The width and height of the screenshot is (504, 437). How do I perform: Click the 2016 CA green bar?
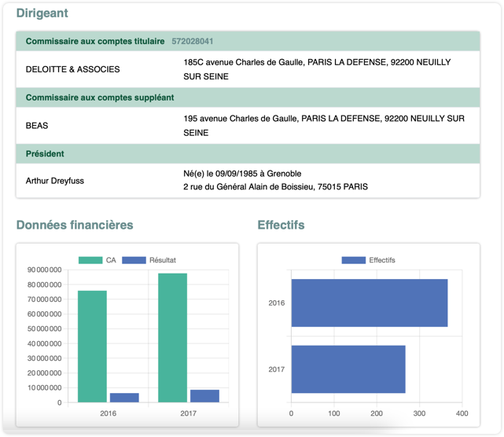click(92, 346)
